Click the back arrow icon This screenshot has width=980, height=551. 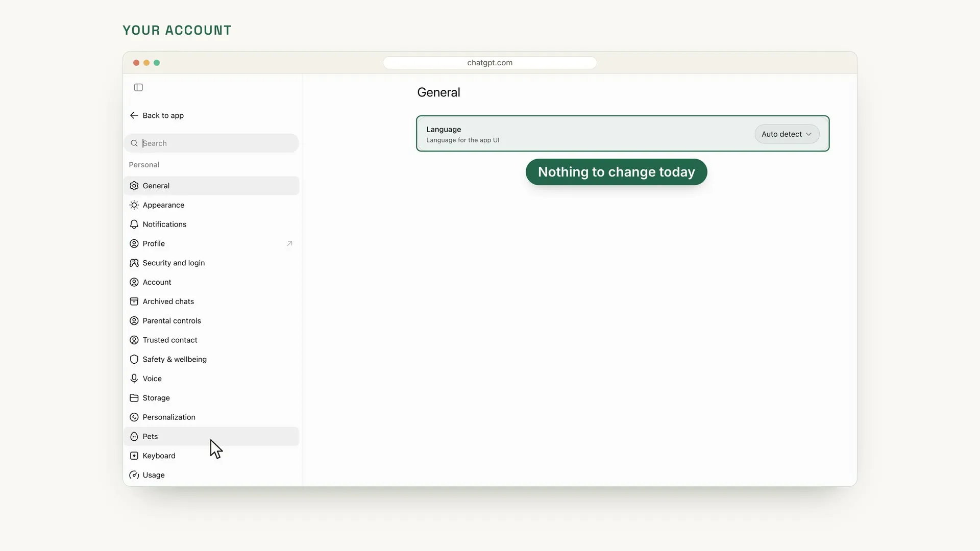tap(134, 115)
